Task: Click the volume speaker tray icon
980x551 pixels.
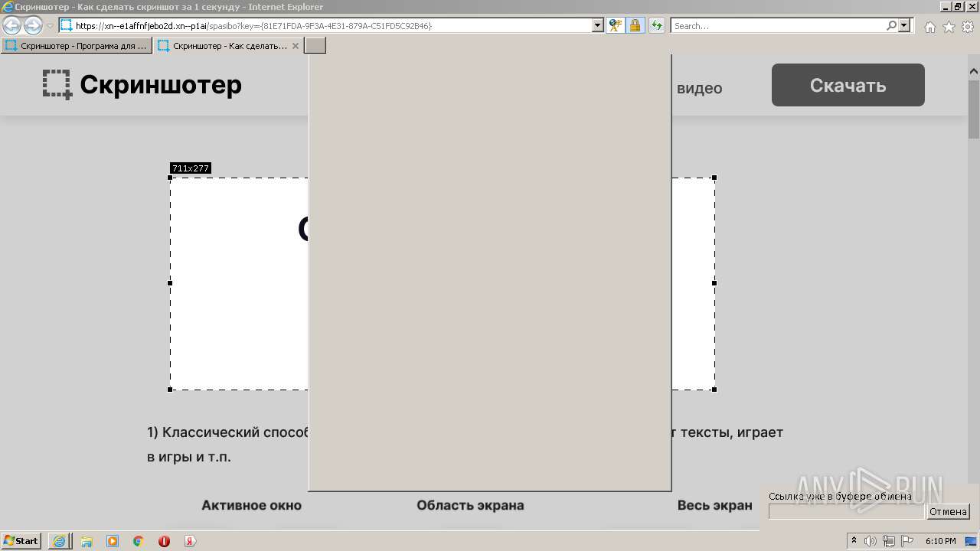Action: click(x=871, y=541)
